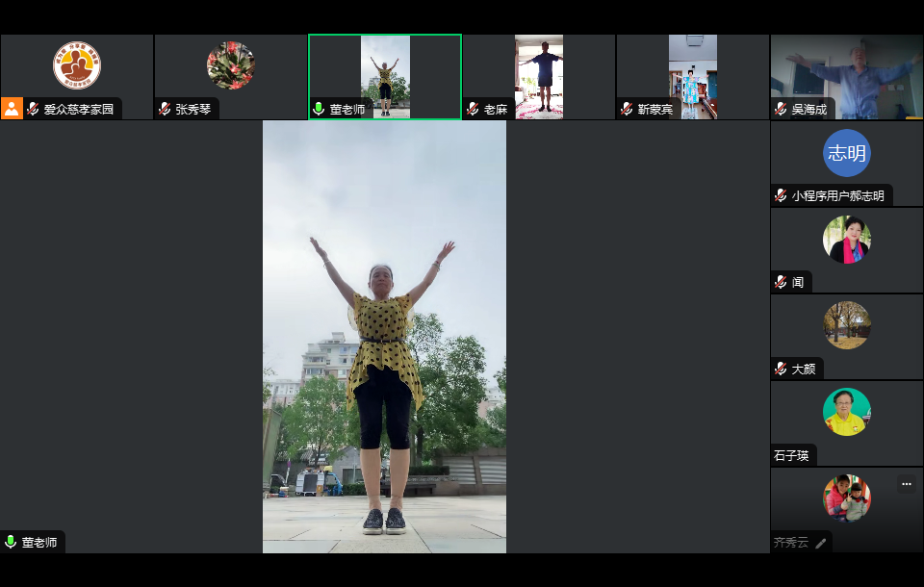Click the green microphone icon in 董老师's top thumbnail
This screenshot has width=924, height=587.
tap(319, 110)
